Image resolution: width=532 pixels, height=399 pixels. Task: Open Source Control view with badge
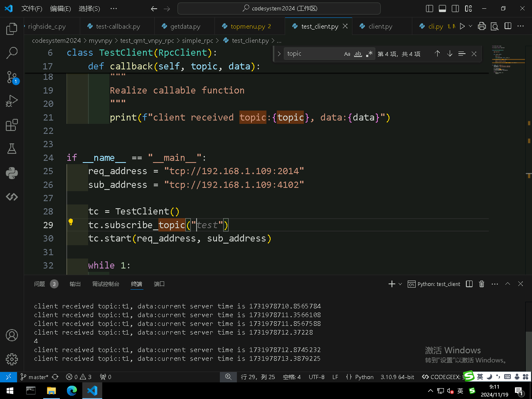point(12,77)
